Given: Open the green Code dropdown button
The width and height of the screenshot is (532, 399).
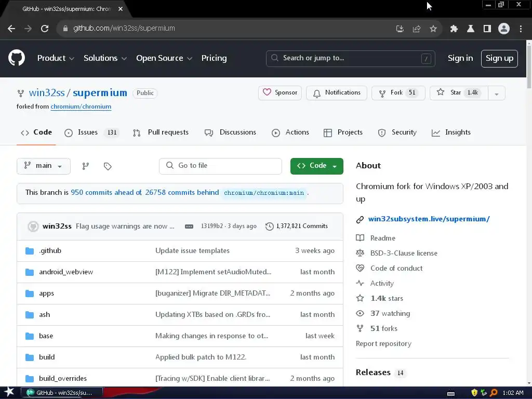Looking at the screenshot, I should pyautogui.click(x=316, y=166).
